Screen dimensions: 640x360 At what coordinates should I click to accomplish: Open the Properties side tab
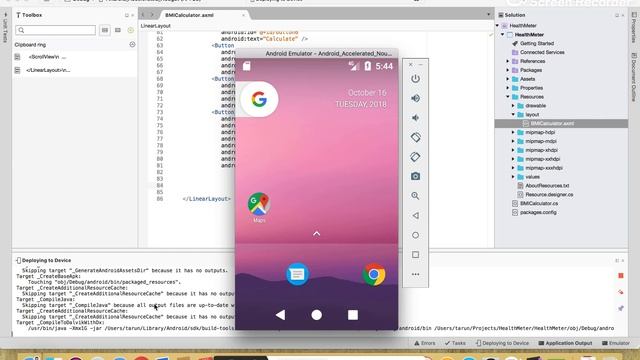[x=634, y=28]
